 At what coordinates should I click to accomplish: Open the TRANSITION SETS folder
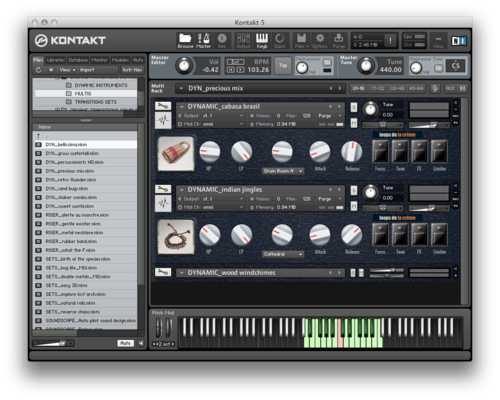95,102
